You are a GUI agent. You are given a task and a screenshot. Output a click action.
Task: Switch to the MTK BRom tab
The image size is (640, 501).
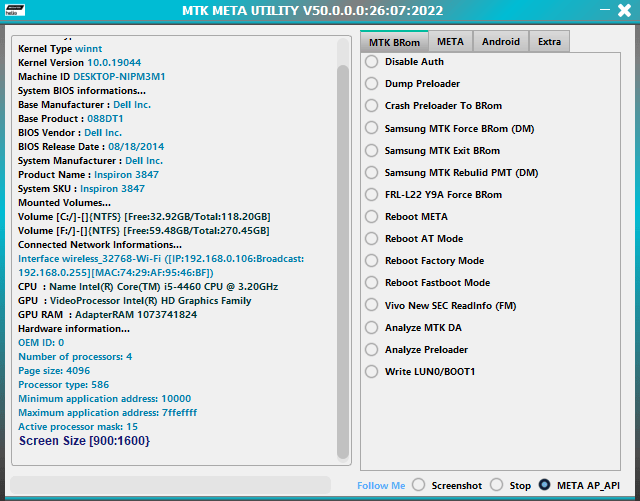click(x=394, y=42)
